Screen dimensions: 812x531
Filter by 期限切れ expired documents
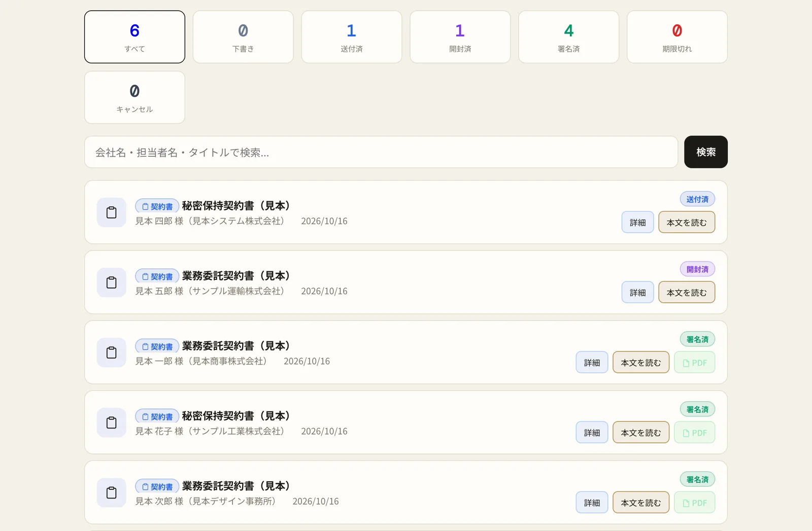[678, 37]
